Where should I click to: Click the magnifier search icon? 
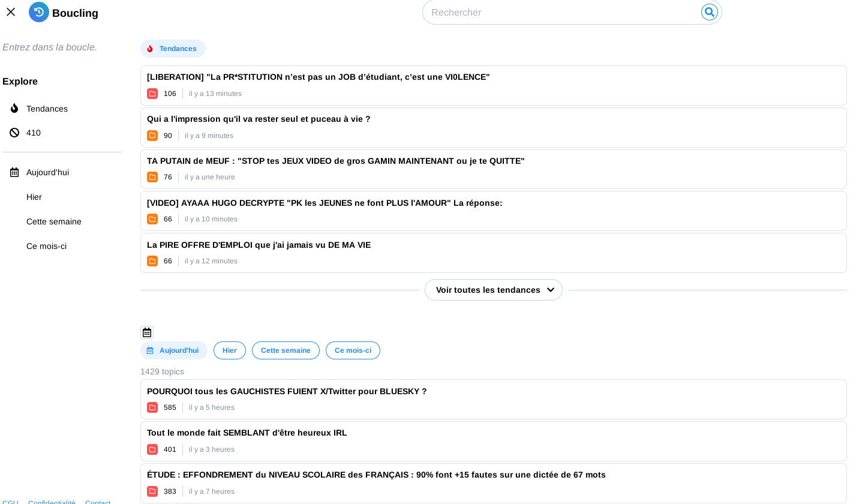[709, 12]
